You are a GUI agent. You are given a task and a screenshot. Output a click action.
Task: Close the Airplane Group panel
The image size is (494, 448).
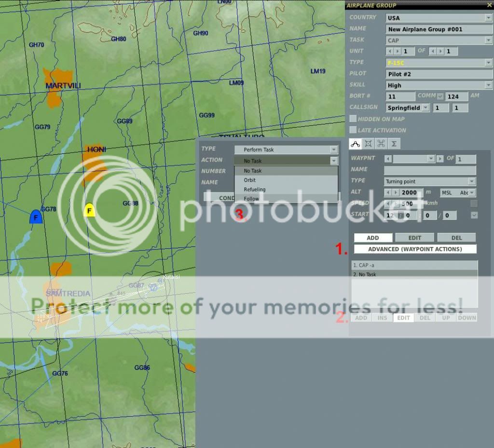489,5
